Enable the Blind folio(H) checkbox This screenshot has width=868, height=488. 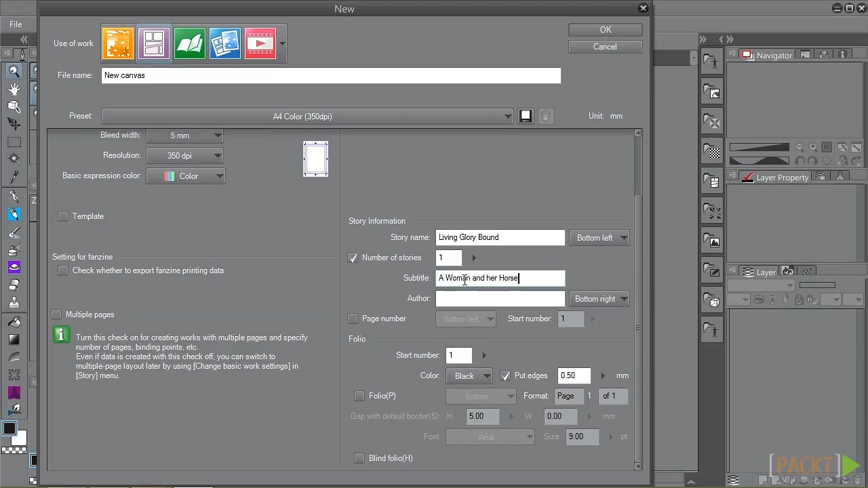pyautogui.click(x=359, y=458)
